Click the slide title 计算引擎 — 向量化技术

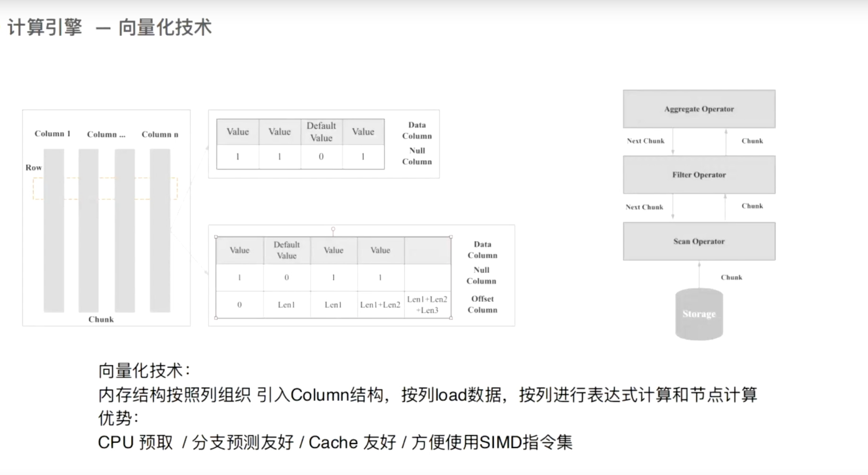point(109,27)
